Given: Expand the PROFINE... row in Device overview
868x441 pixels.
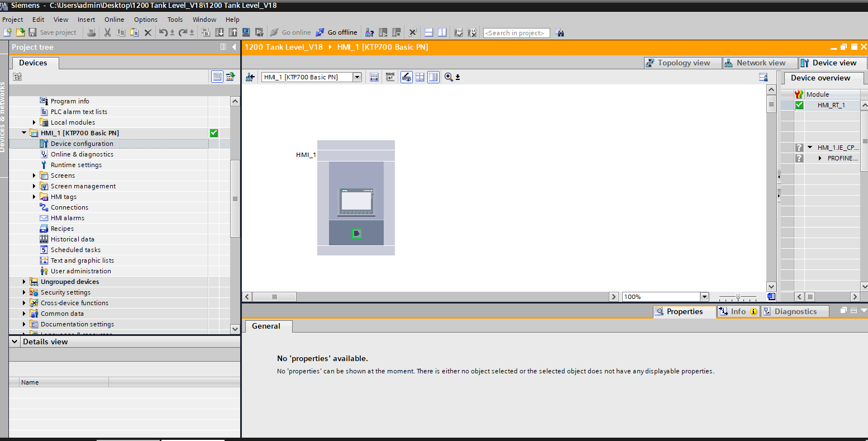Looking at the screenshot, I should point(820,158).
